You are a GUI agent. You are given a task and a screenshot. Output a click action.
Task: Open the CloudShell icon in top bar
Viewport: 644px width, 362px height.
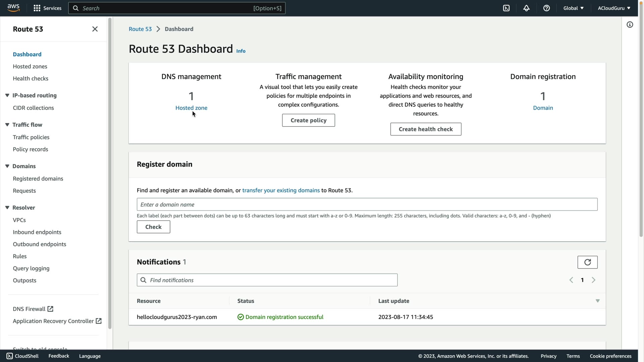click(506, 8)
